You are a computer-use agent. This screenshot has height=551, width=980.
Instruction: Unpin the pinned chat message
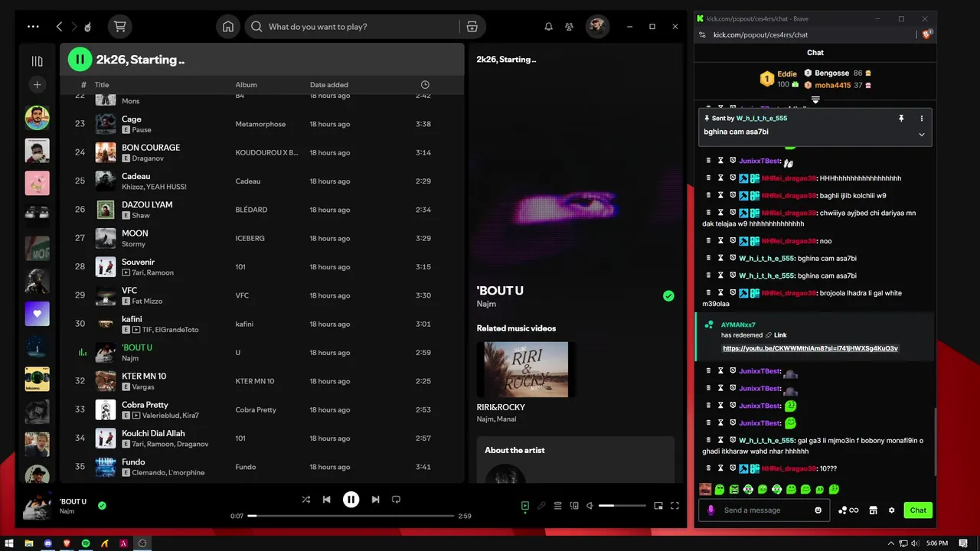coord(901,119)
